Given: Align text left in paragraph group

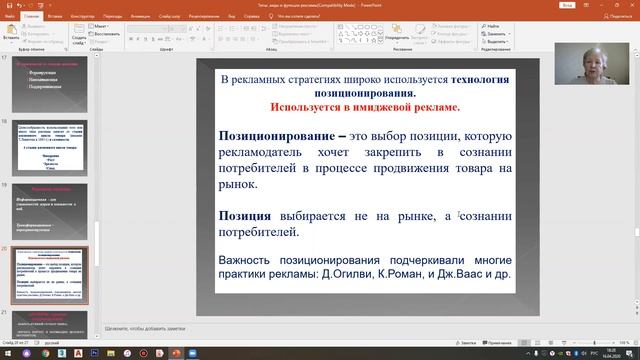Looking at the screenshot, I should point(220,39).
